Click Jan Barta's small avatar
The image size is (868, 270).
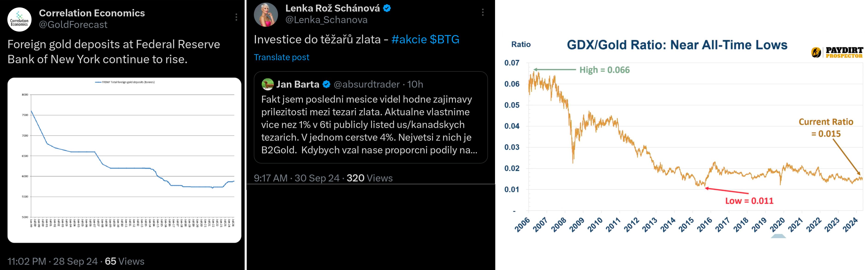267,84
